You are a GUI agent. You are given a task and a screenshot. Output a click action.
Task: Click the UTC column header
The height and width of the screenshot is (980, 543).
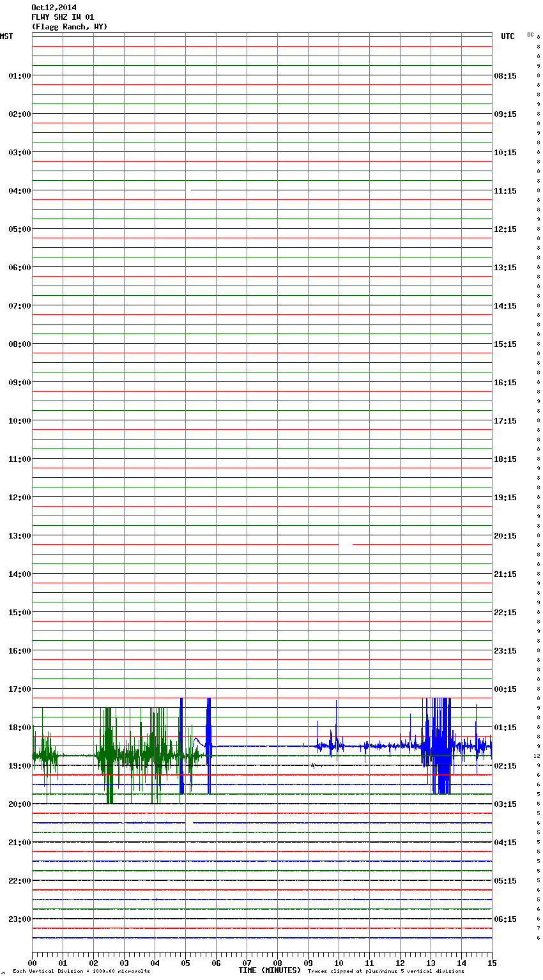click(x=507, y=36)
